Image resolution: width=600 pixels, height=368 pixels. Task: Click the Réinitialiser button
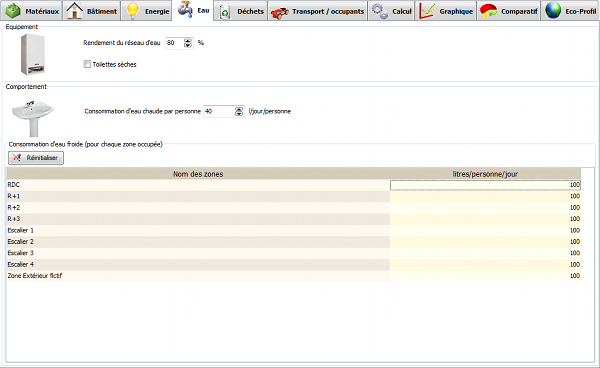pyautogui.click(x=36, y=158)
